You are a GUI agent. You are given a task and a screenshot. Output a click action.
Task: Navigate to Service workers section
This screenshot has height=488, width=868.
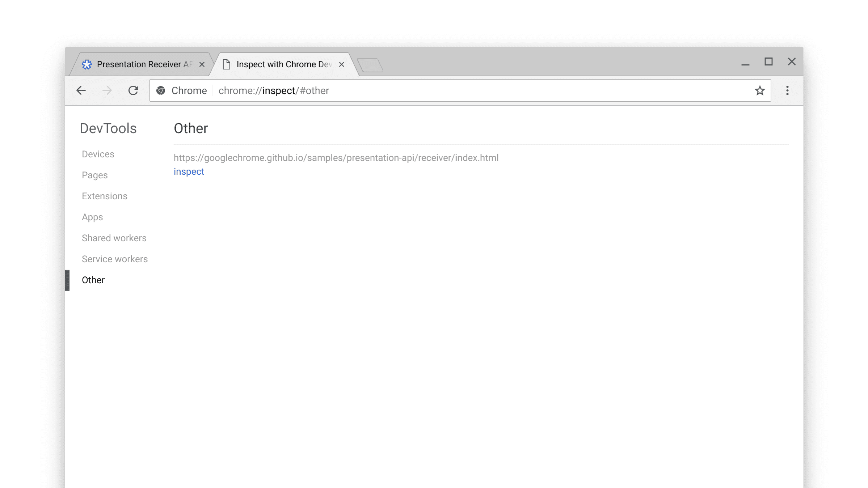tap(114, 259)
